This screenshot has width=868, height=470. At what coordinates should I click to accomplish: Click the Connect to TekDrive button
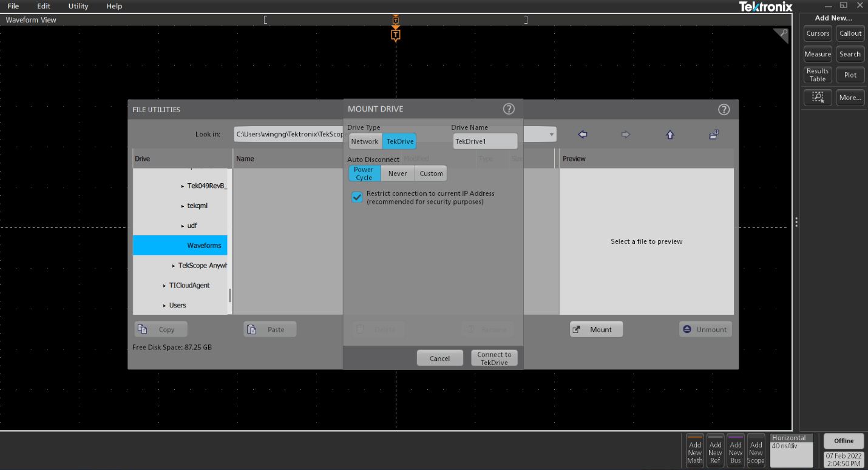click(494, 358)
